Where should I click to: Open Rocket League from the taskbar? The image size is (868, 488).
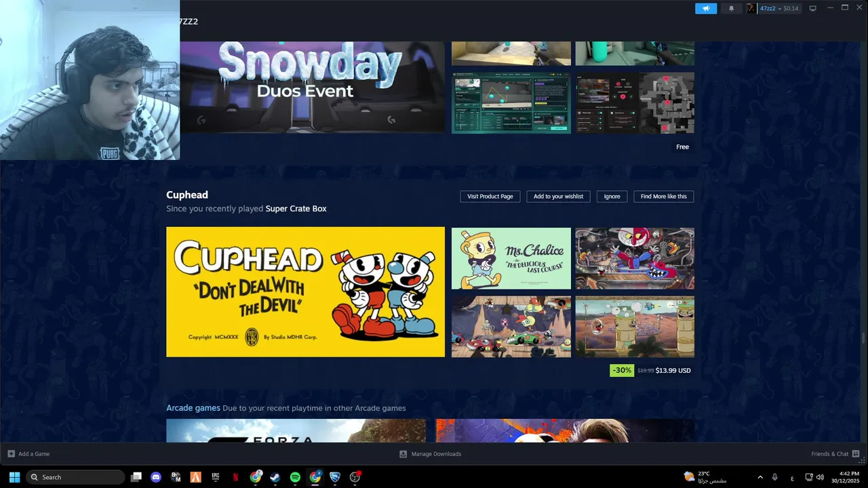(335, 477)
